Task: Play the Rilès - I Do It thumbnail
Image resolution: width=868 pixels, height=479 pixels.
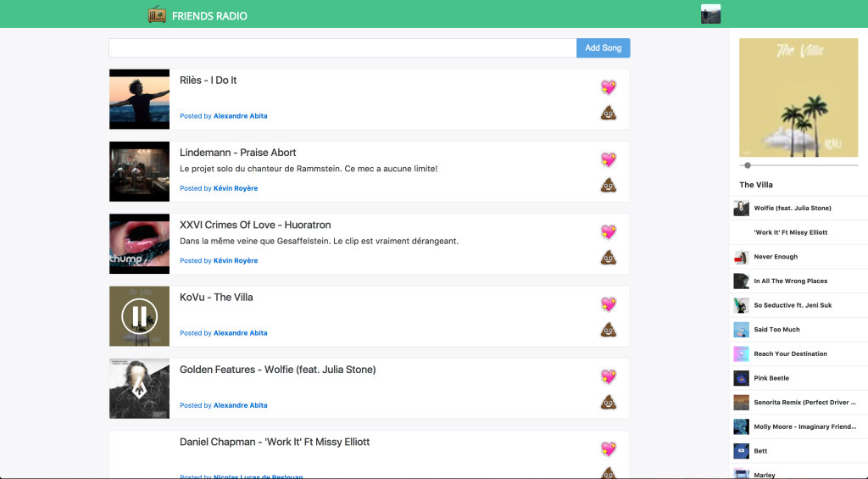Action: (x=139, y=99)
